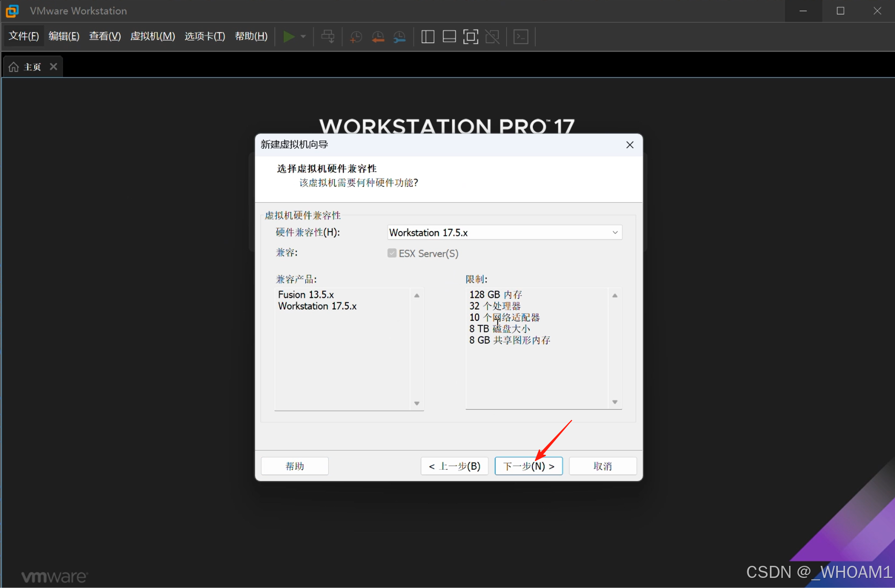Click the 32 个处理器 limit entry
The image size is (895, 588).
tap(495, 306)
